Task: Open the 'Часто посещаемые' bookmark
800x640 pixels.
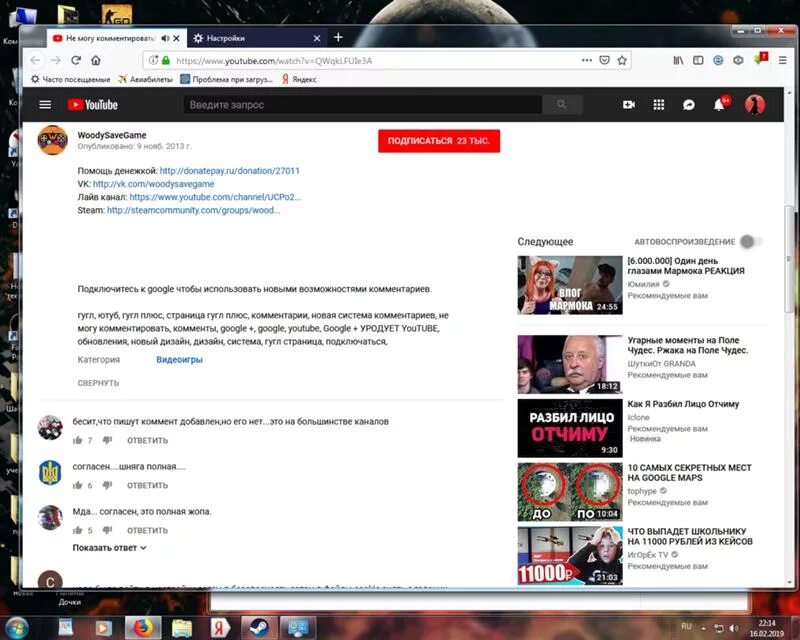Action: pos(70,79)
